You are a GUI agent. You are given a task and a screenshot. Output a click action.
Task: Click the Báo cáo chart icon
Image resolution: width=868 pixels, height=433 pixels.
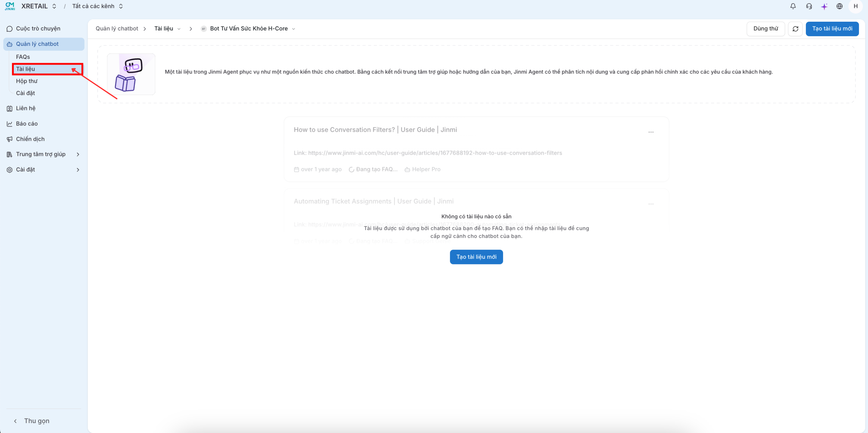pos(9,124)
